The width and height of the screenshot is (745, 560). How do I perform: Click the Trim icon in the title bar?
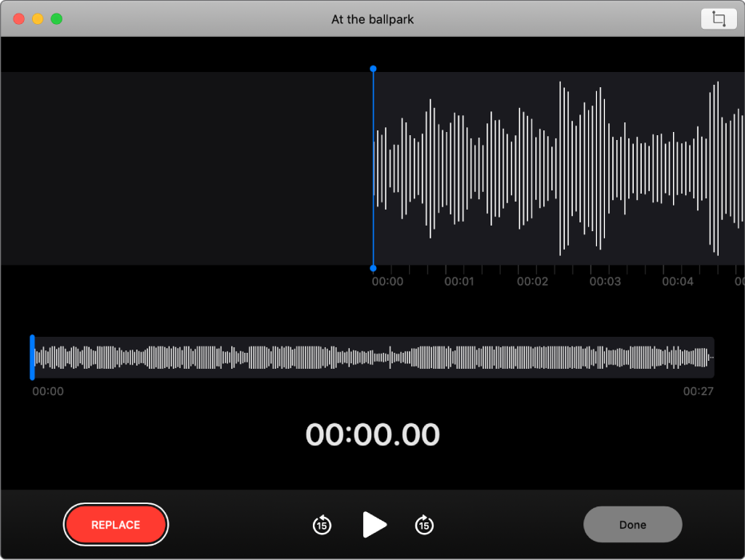point(718,19)
